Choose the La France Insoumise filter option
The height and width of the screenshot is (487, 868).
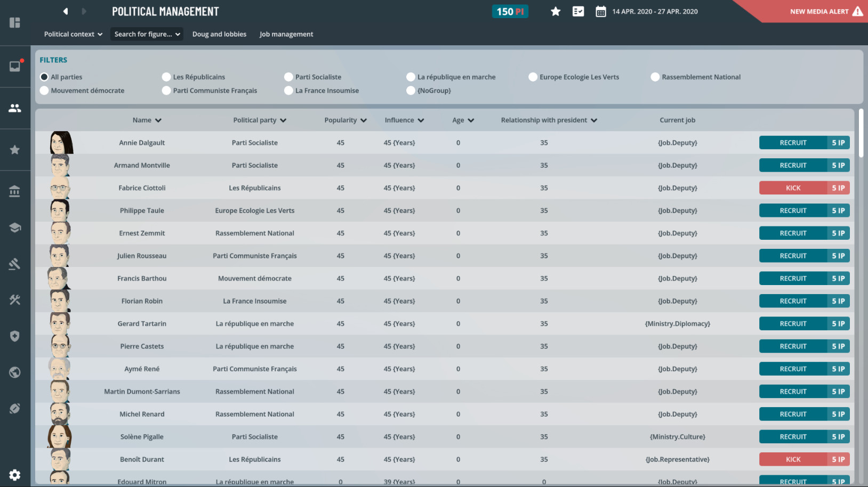(x=289, y=91)
